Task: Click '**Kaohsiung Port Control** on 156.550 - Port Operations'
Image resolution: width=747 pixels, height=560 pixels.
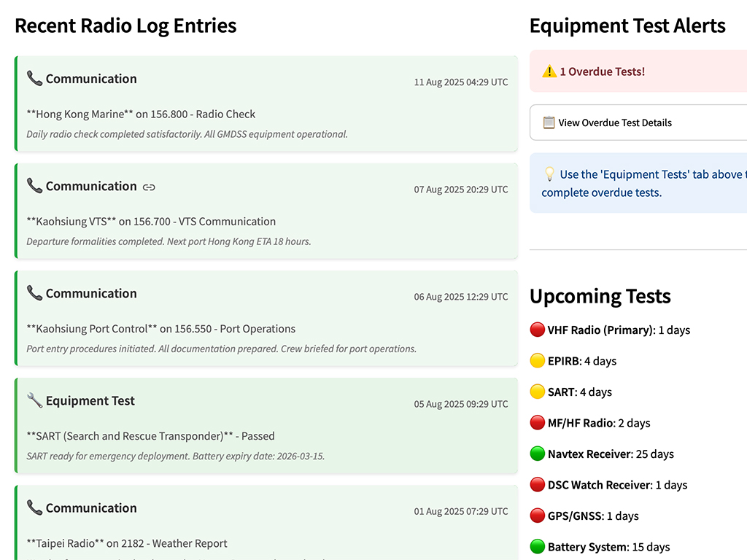Action: coord(161,329)
